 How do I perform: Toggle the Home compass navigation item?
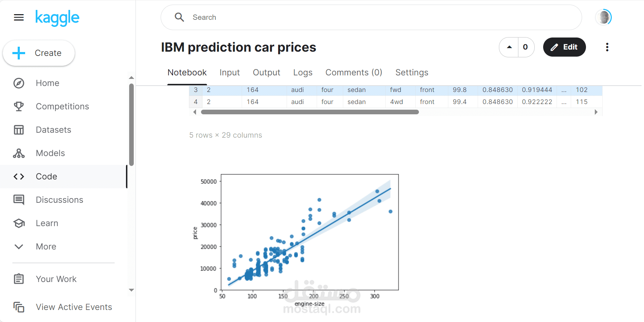point(19,83)
